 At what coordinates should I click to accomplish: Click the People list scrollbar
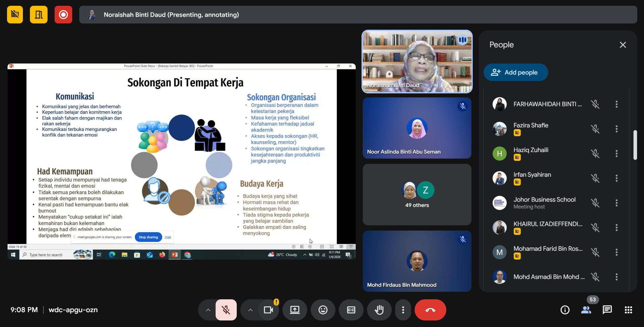[x=635, y=145]
